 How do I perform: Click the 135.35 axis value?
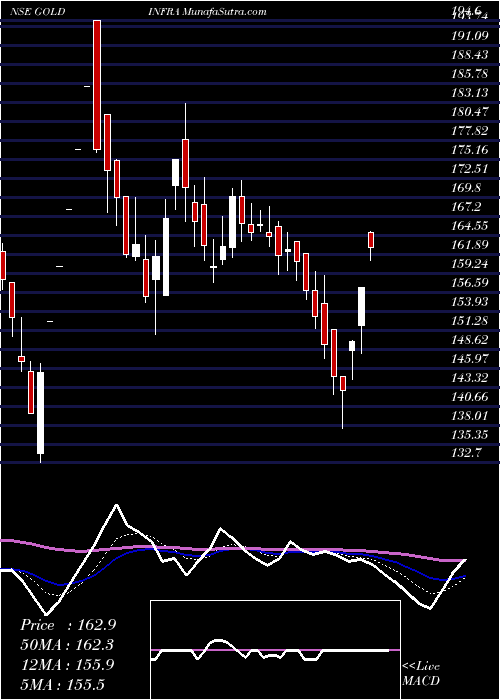pos(469,435)
